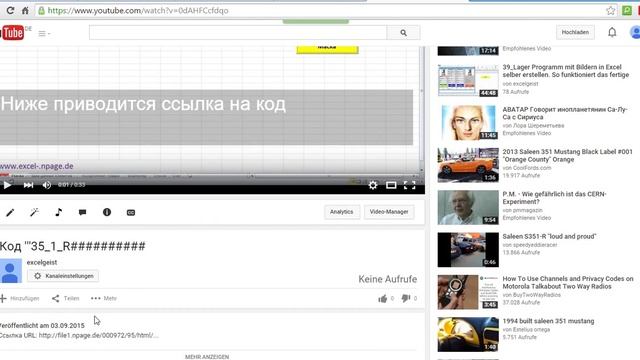640x360 pixels.
Task: Open the 2013 Saleen 351 Mustang thumbnail
Action: (468, 165)
